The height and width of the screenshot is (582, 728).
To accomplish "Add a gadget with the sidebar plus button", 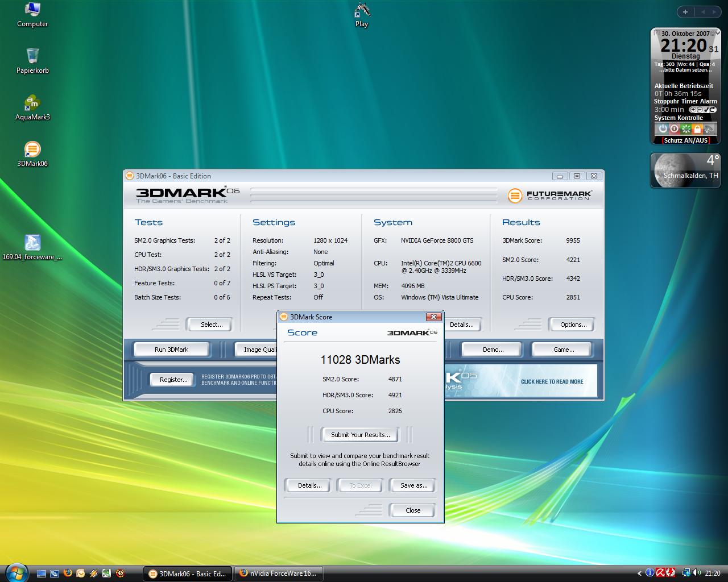I will point(685,11).
